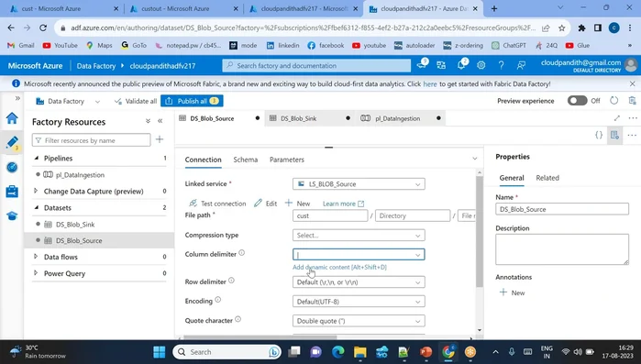Click the 'here' link in Fabric banner
641x364 pixels.
pos(430,83)
